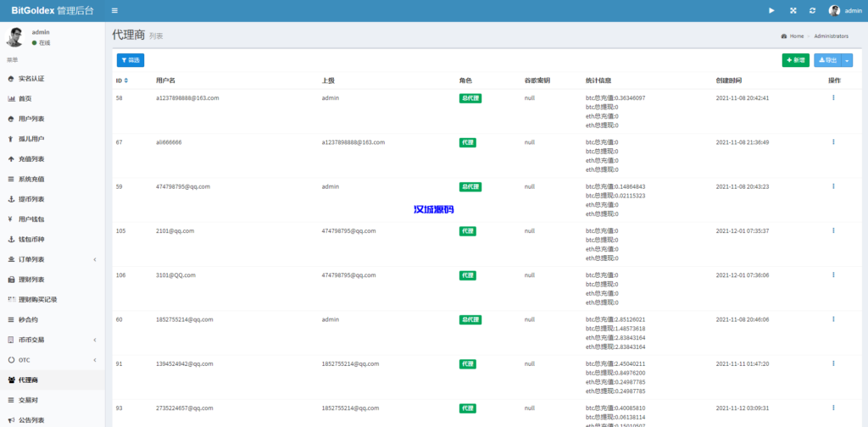Viewport: 868px width, 427px height.
Task: Click the 筛选 filter button
Action: [131, 60]
